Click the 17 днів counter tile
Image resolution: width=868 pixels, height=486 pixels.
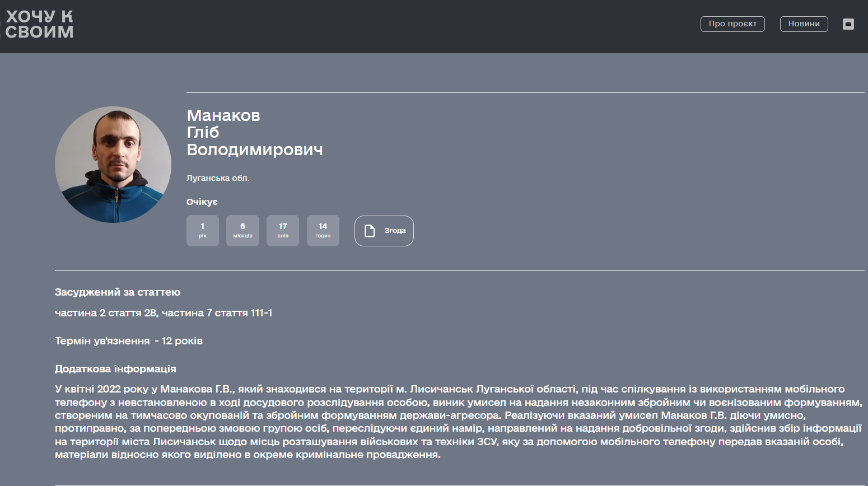coord(283,231)
